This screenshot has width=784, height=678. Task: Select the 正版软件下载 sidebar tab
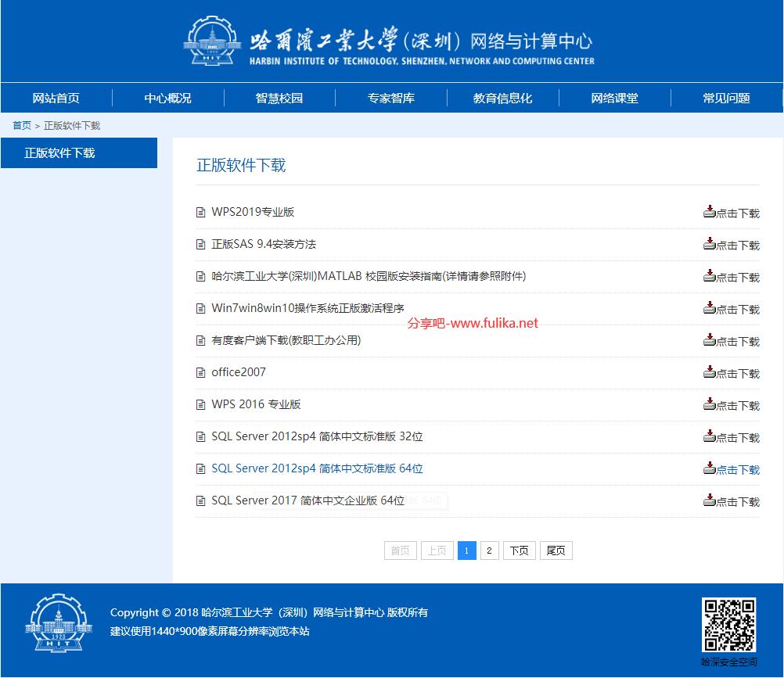pos(79,153)
